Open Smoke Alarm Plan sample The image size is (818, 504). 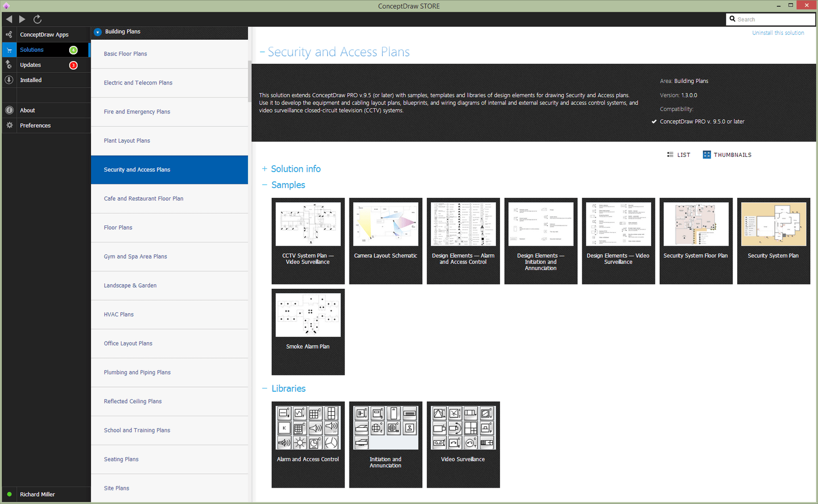point(308,332)
